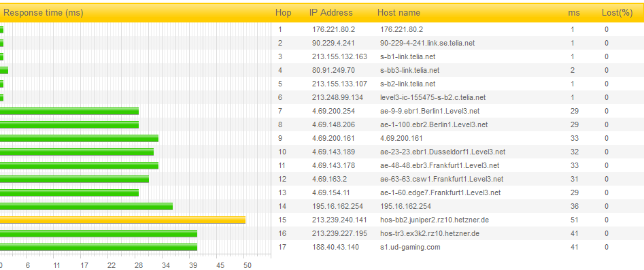Select host name s-b2-link.telia.net
The image size is (644, 270).
coord(408,84)
